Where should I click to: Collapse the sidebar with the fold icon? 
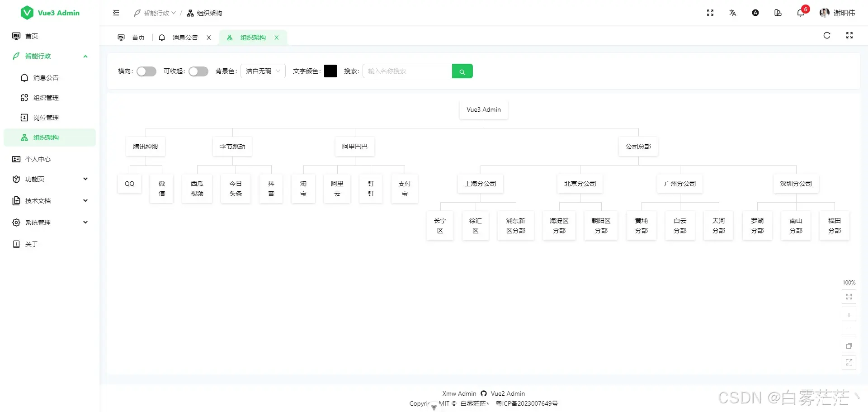[x=116, y=13]
